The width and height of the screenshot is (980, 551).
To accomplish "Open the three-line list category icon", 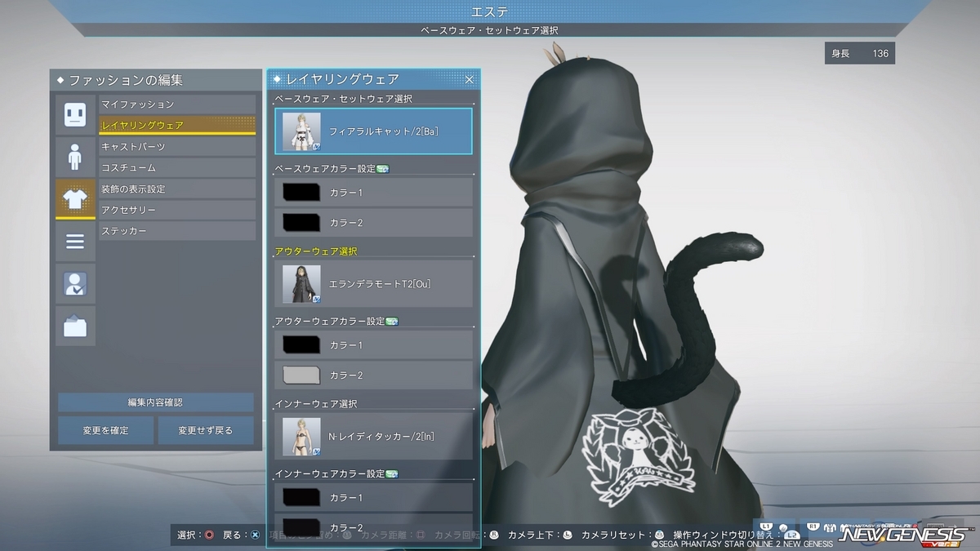I will (x=75, y=242).
